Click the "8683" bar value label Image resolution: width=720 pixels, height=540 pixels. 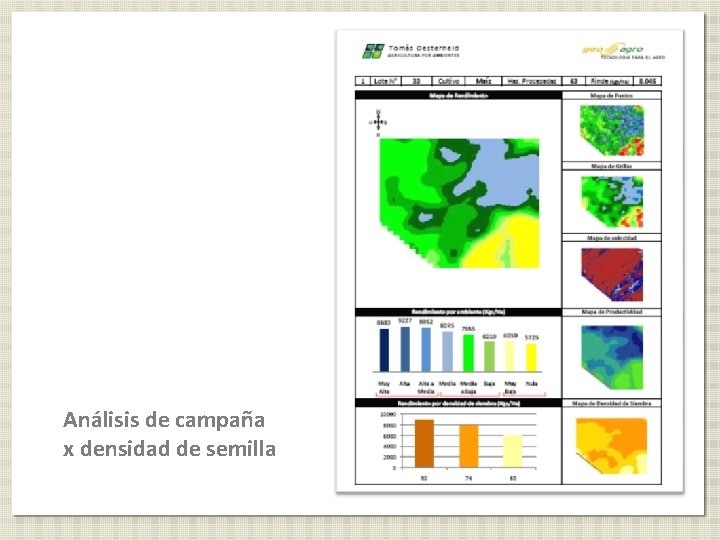click(383, 323)
